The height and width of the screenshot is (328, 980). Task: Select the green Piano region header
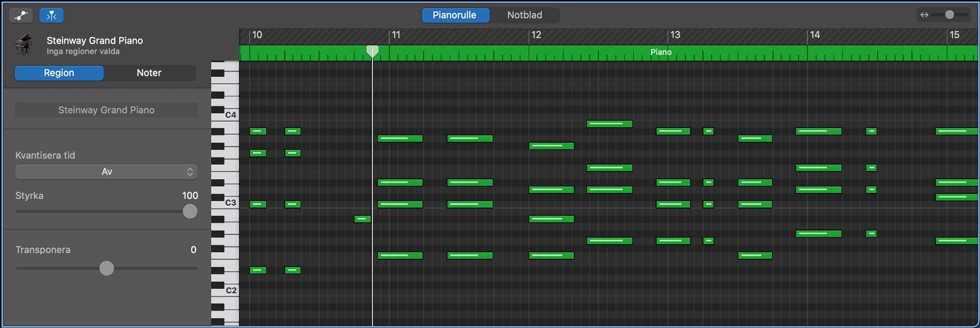[660, 52]
